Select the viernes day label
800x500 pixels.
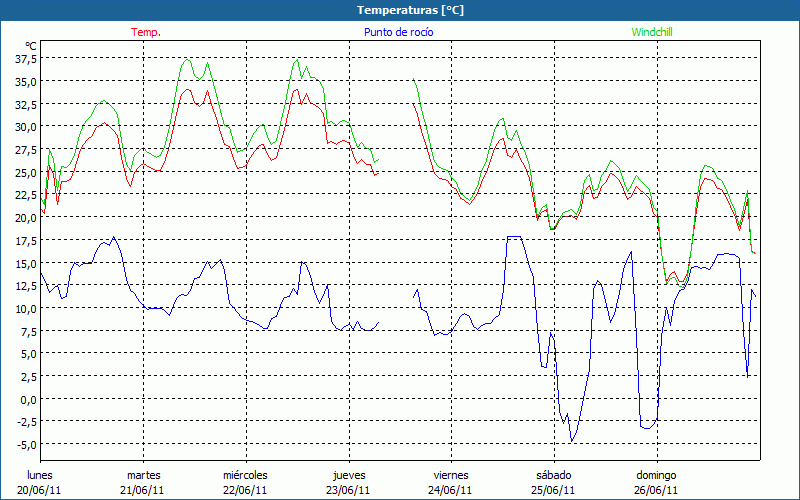(451, 475)
